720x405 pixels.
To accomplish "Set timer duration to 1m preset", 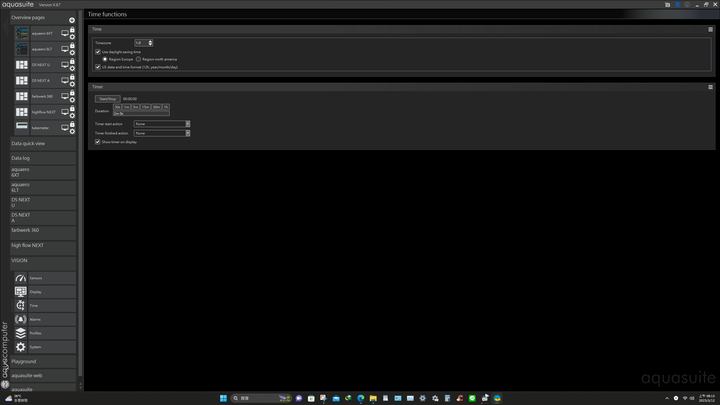I will pos(127,107).
